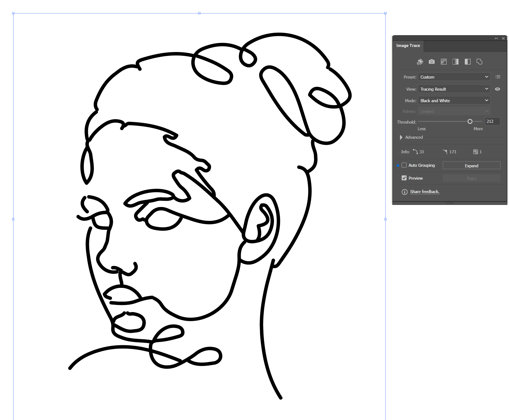Disable the Preview checkbox
Viewport: 509px width, 420px height.
tap(404, 178)
